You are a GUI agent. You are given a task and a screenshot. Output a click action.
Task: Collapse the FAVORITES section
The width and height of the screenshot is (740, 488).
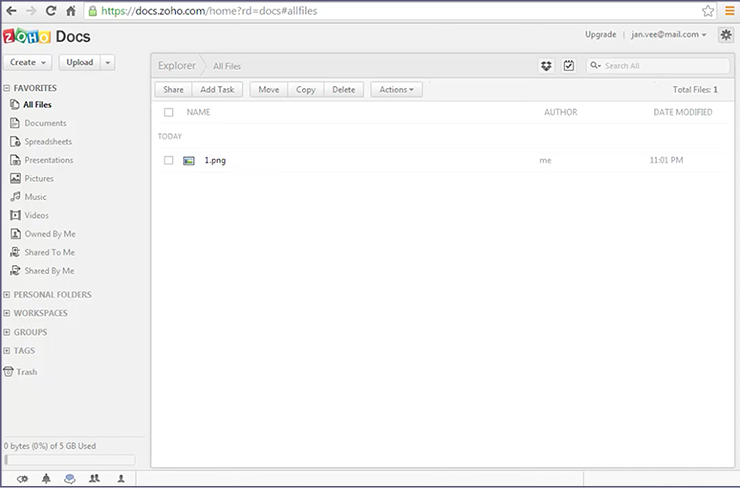point(7,88)
